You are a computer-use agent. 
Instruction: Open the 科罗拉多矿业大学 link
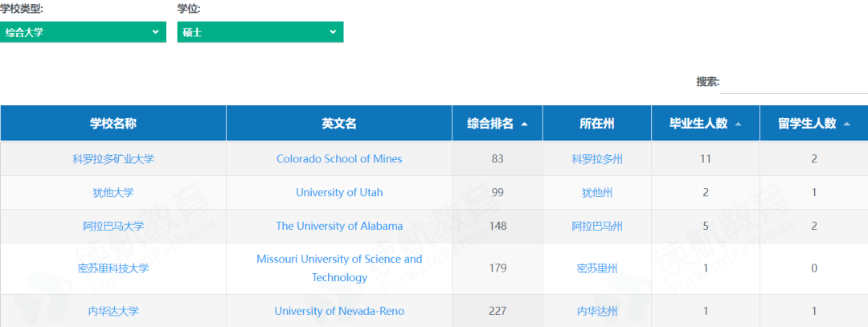(x=113, y=159)
